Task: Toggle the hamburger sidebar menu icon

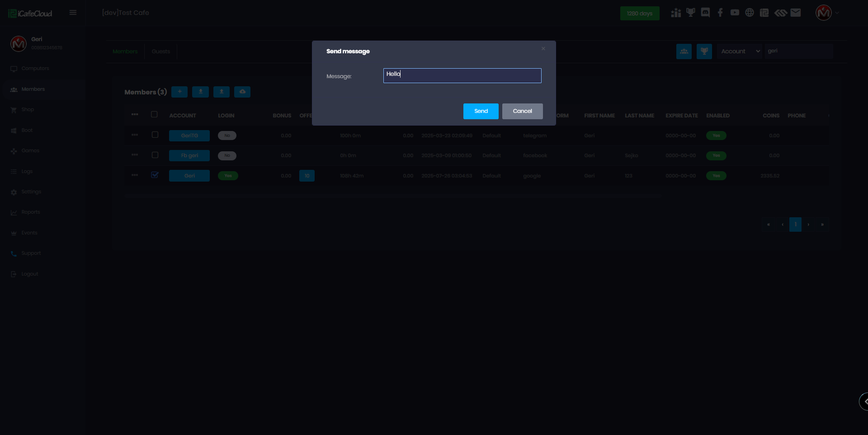Action: [73, 13]
